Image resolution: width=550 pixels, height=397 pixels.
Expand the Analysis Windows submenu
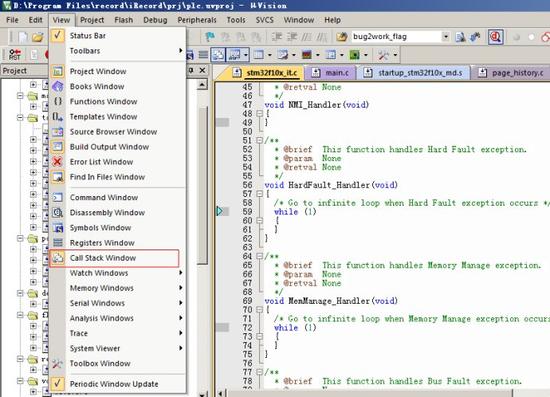pos(118,318)
